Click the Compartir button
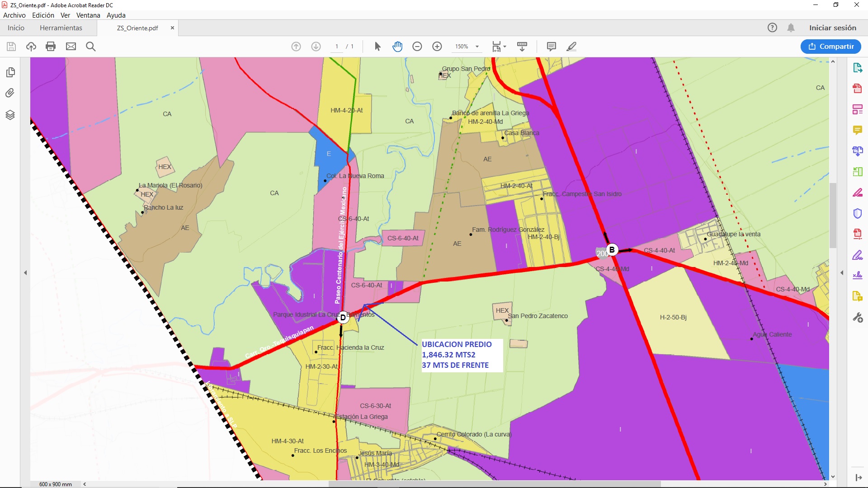 pos(830,47)
